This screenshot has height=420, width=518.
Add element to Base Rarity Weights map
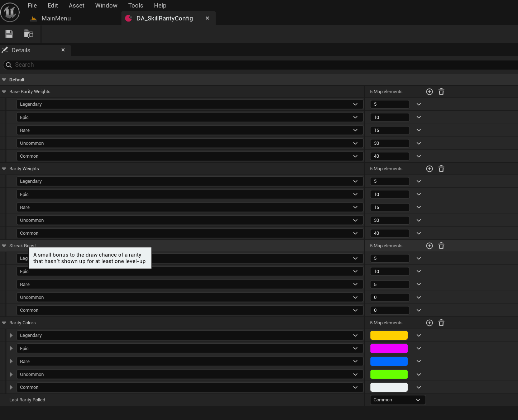(x=430, y=92)
